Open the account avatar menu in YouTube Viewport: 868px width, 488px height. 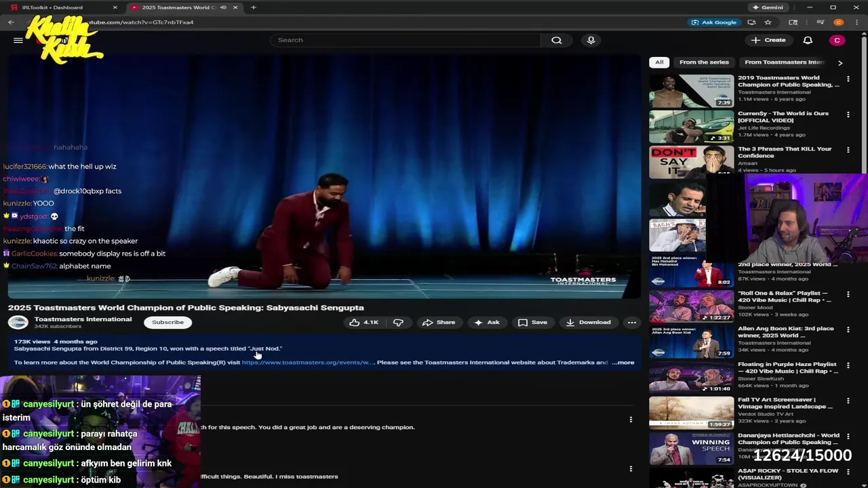837,40
